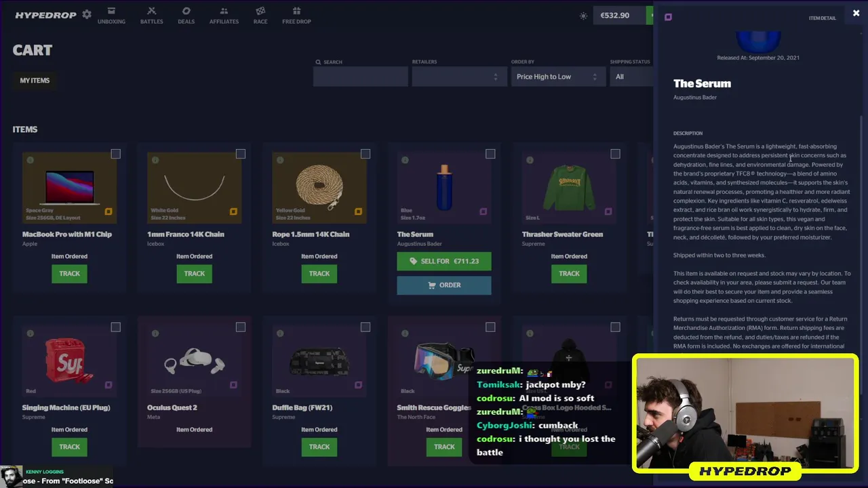Screen dimensions: 868x488
Task: Open the Retailers dropdown
Action: [459, 77]
